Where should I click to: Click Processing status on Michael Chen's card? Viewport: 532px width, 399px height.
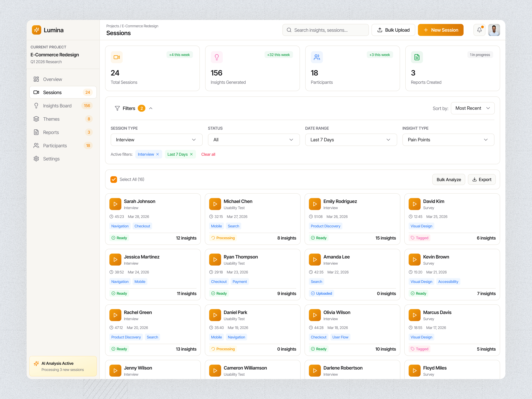pyautogui.click(x=223, y=238)
